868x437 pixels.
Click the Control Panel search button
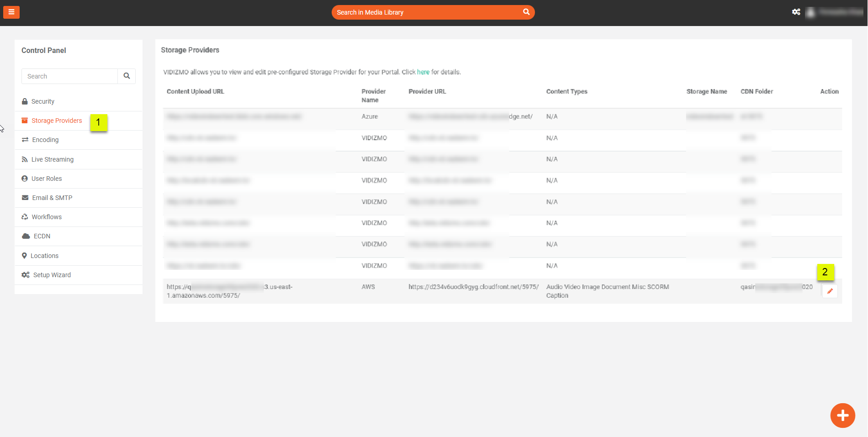click(x=127, y=76)
